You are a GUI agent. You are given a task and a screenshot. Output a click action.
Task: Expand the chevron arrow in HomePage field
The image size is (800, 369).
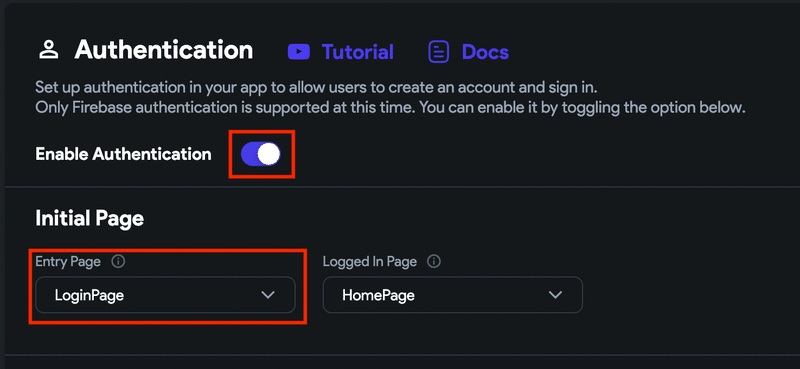point(555,295)
